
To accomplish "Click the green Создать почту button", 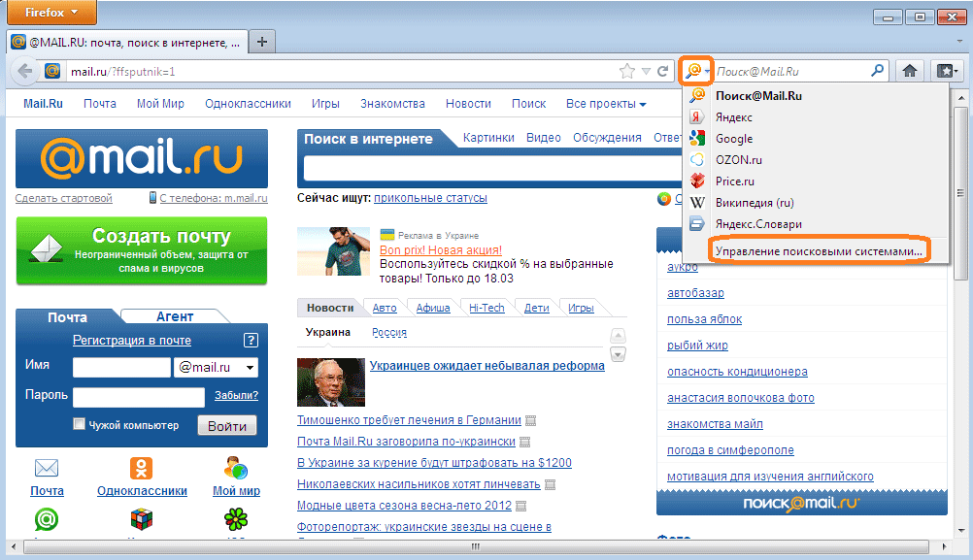I will (x=142, y=251).
